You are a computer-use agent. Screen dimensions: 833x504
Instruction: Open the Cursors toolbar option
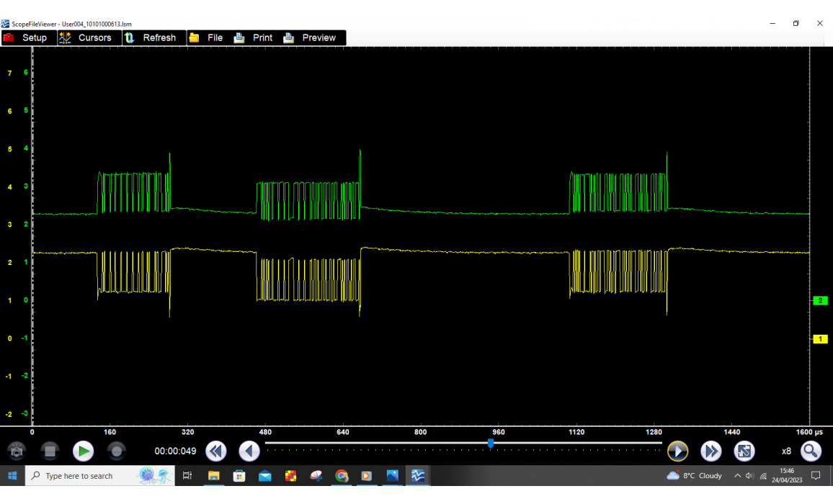[x=86, y=37]
